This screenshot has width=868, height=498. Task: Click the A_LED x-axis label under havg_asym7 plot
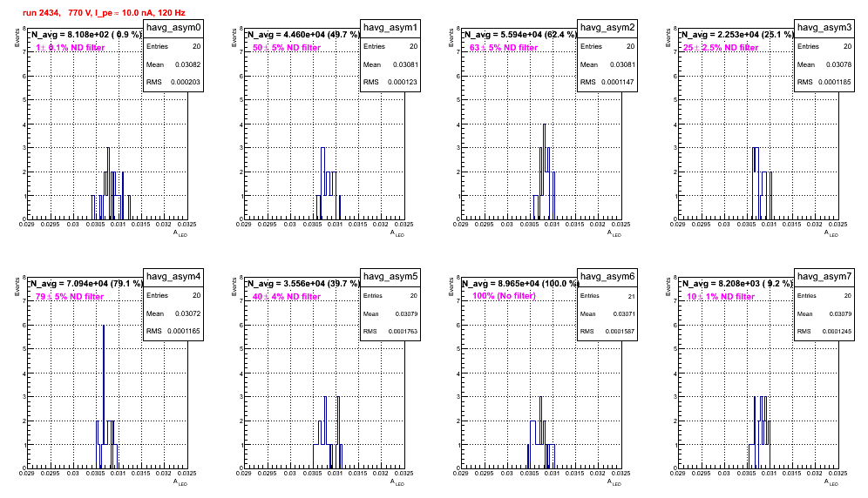pyautogui.click(x=831, y=482)
